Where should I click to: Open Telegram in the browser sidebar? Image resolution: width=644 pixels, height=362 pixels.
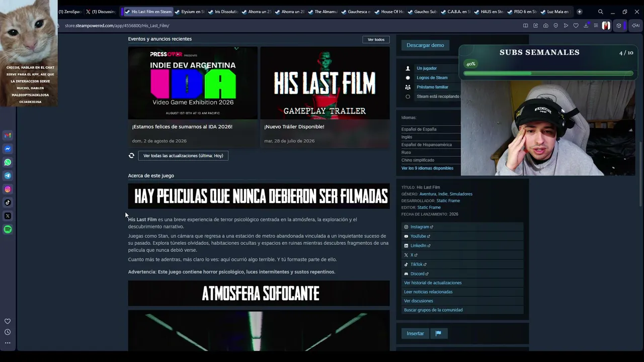point(8,175)
